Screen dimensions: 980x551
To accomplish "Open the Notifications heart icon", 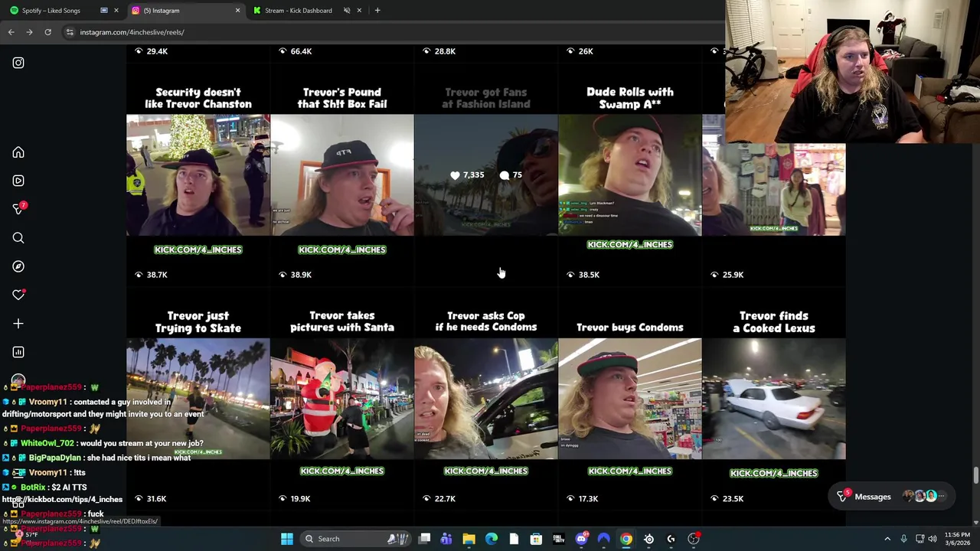I will coord(18,295).
